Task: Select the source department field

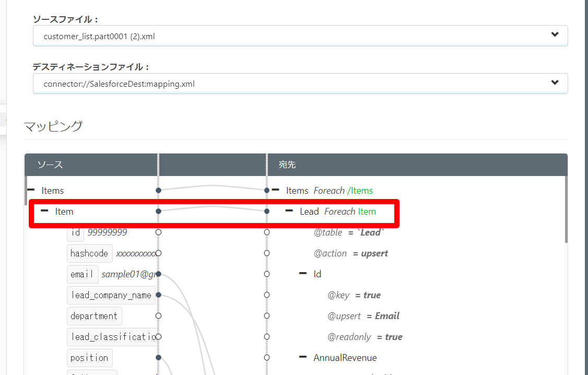Action: (x=95, y=316)
